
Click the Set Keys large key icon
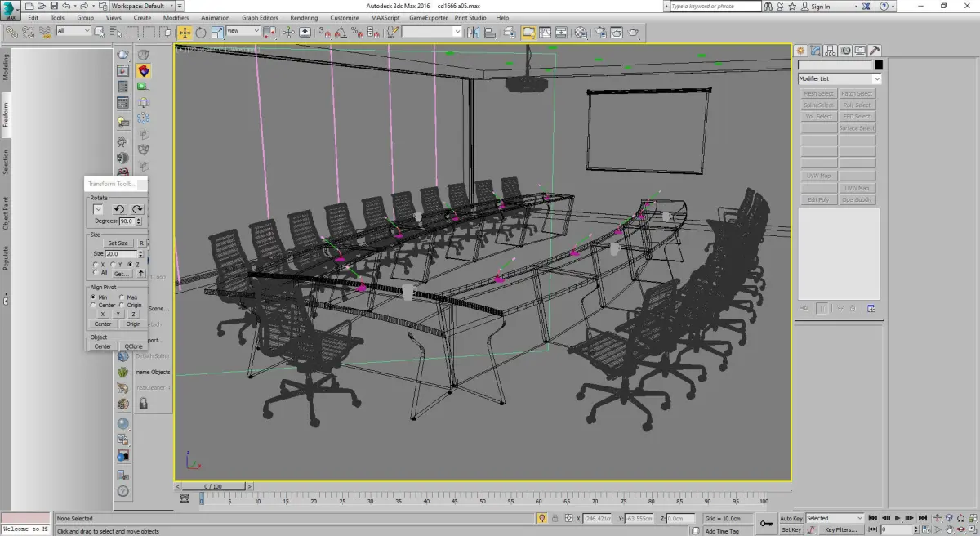pos(766,524)
